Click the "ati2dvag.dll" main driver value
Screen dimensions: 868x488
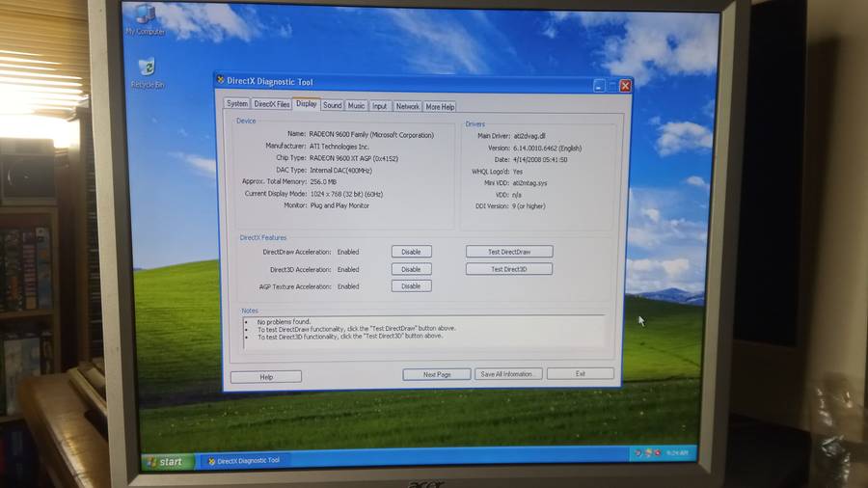529,136
